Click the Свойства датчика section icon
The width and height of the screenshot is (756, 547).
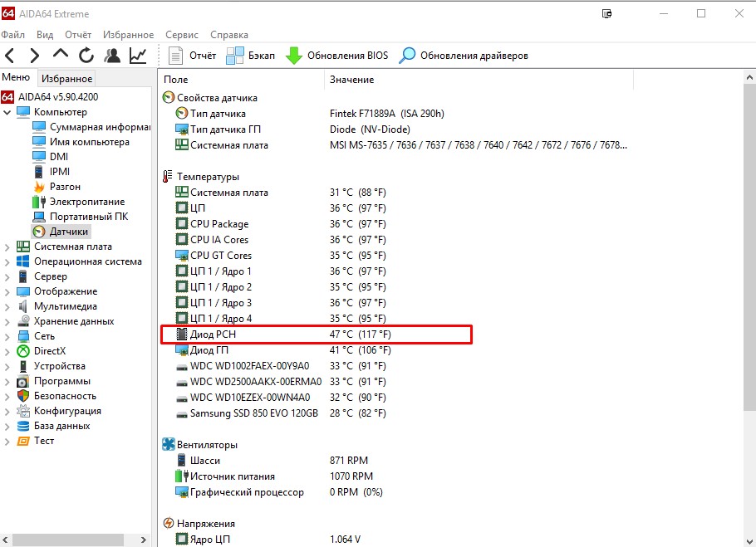pyautogui.click(x=169, y=98)
